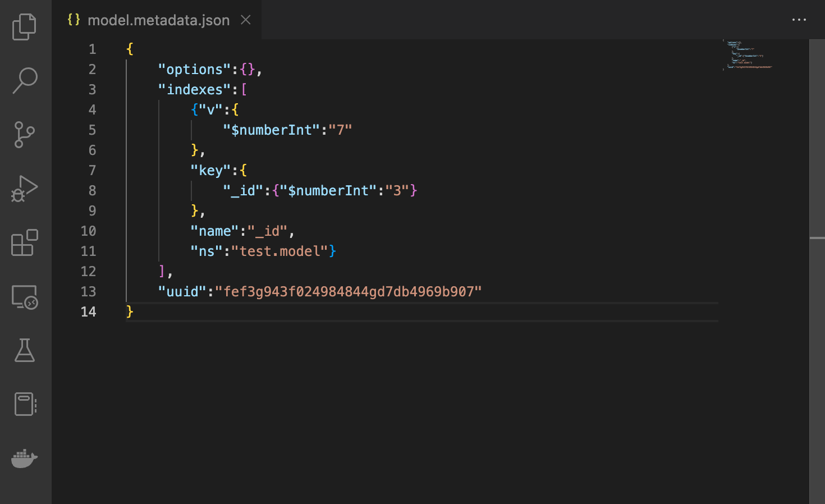Click the "uuid" key on line 13

point(182,292)
